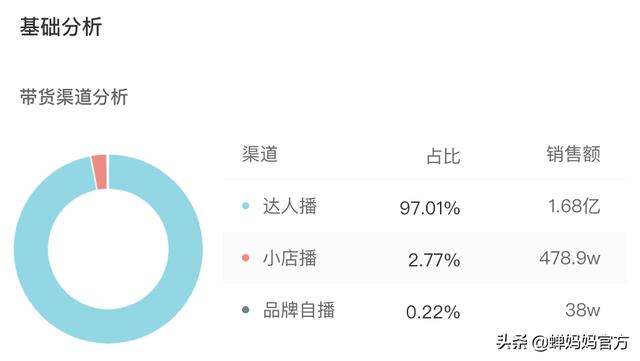Image resolution: width=640 pixels, height=361 pixels.
Task: Select the 小店播 channel label
Action: point(290,258)
